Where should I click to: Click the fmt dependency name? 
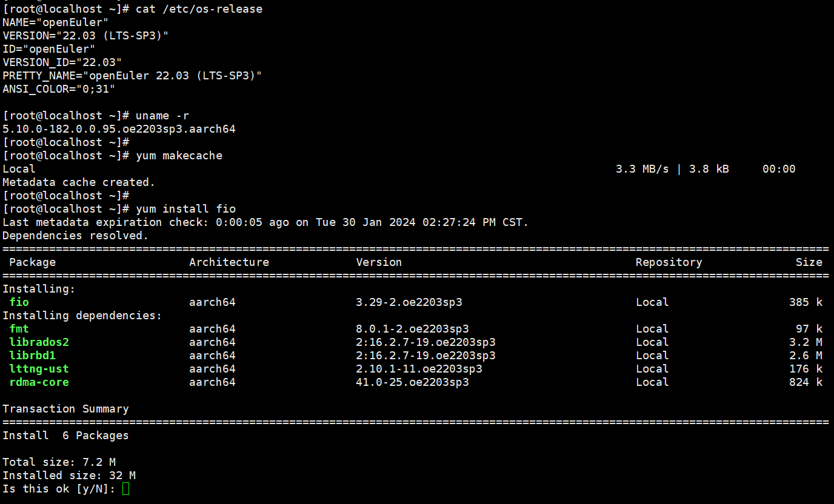pyautogui.click(x=19, y=328)
